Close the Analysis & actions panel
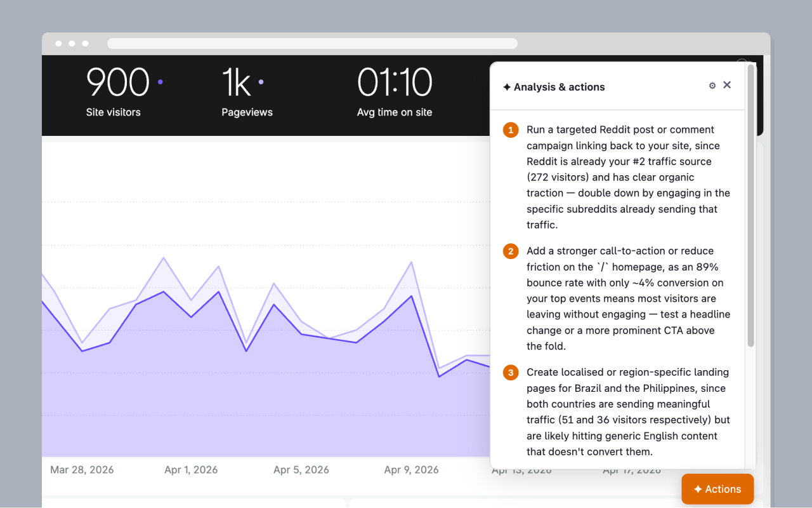The height and width of the screenshot is (508, 812). point(727,84)
